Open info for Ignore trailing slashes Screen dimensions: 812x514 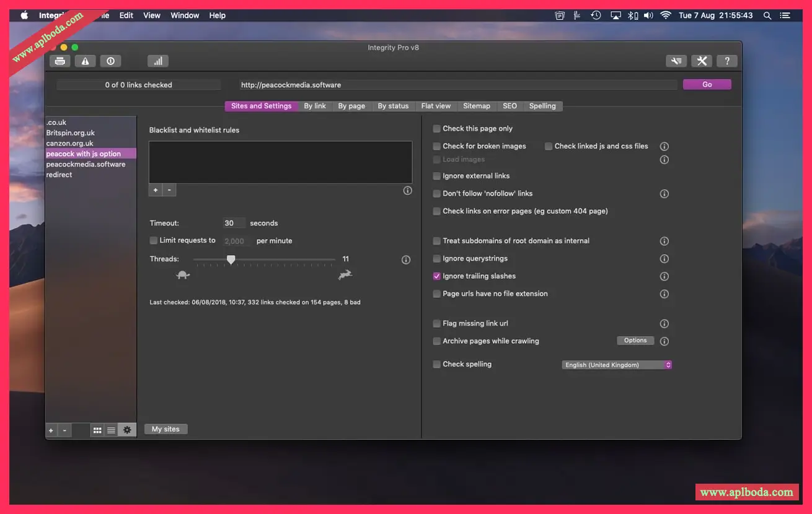664,276
